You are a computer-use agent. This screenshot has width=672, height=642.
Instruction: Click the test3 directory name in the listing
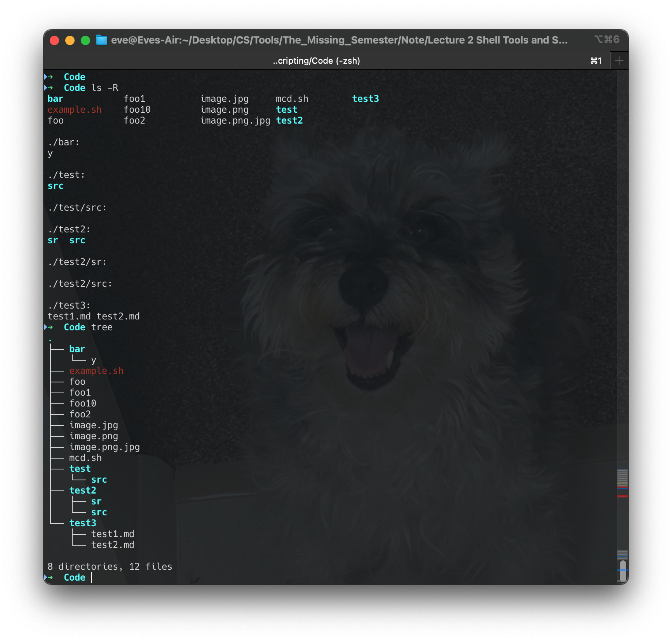[x=366, y=99]
